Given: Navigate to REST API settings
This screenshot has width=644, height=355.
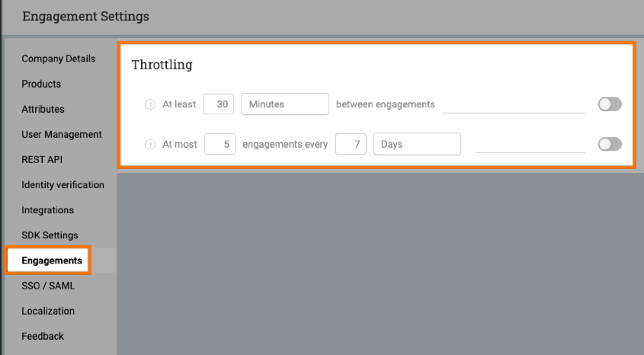Looking at the screenshot, I should (x=42, y=160).
